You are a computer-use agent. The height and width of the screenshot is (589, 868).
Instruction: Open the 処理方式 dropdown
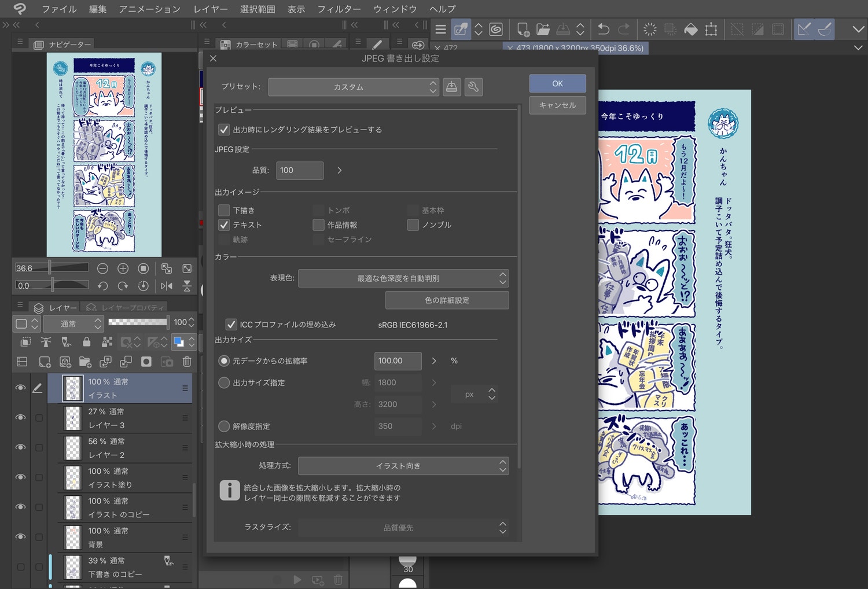click(403, 466)
